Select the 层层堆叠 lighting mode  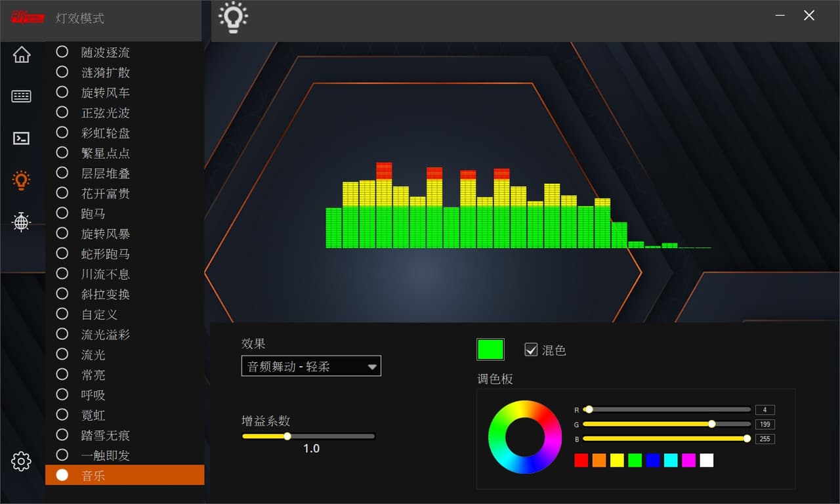click(x=125, y=173)
